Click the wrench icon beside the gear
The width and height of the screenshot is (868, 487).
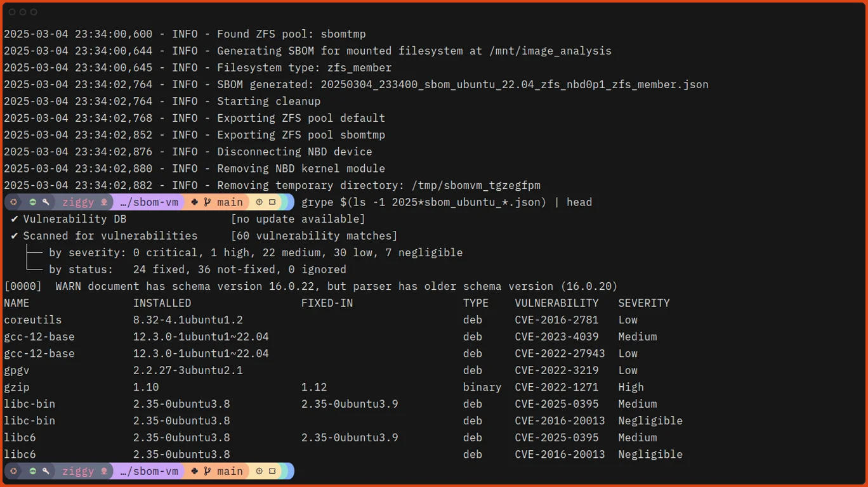(x=46, y=202)
